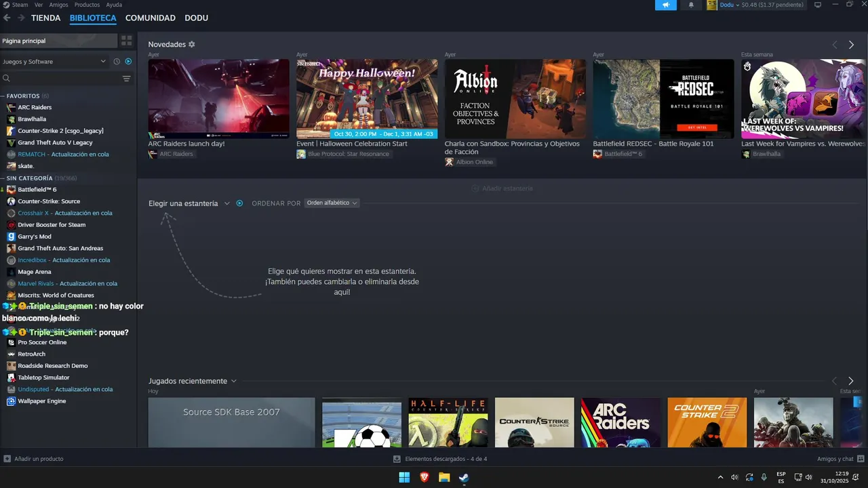Click the Dodu profile avatar

click(712, 5)
